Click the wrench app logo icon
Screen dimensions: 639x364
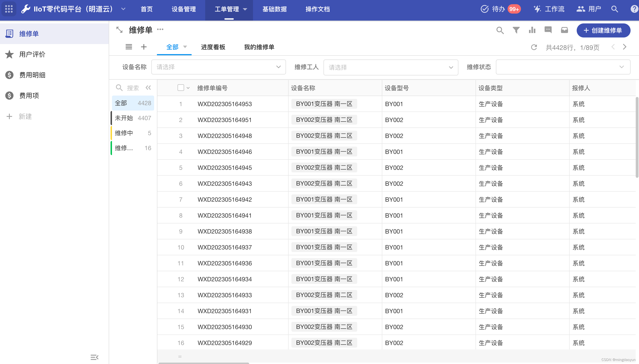[26, 9]
